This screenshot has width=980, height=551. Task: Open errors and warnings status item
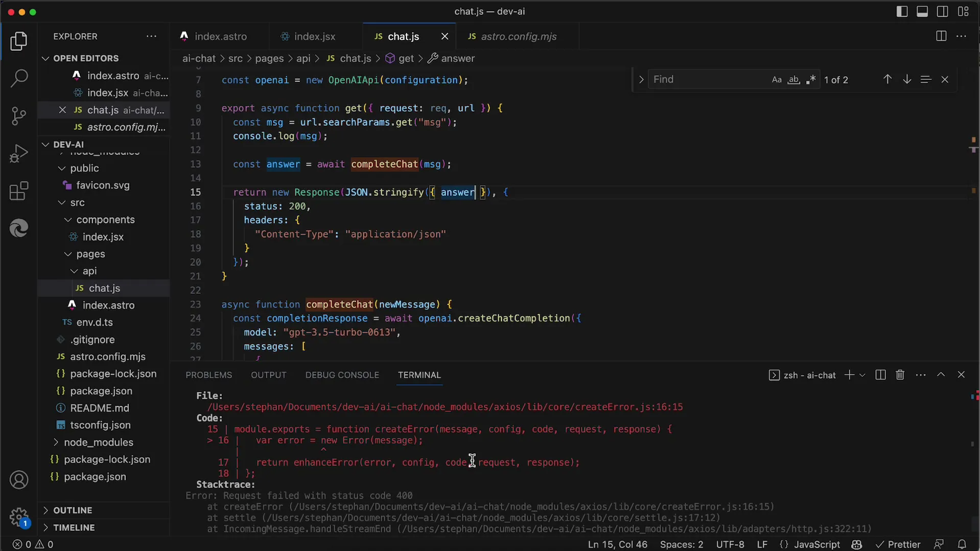(33, 545)
